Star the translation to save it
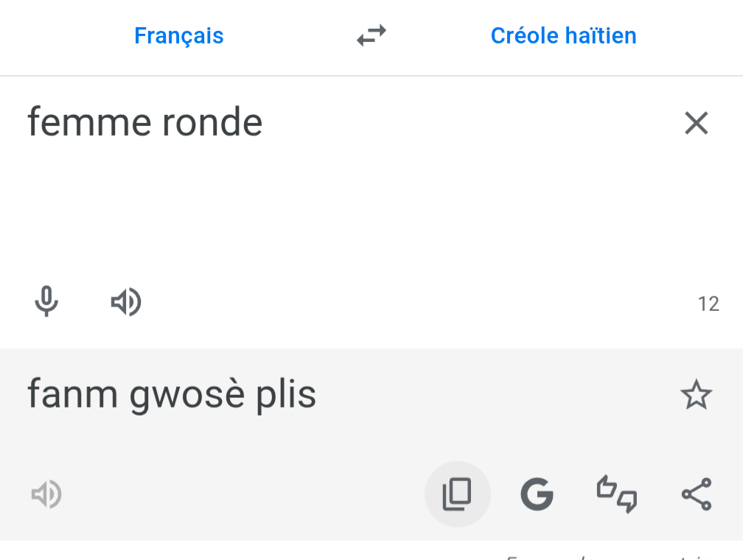 tap(696, 396)
